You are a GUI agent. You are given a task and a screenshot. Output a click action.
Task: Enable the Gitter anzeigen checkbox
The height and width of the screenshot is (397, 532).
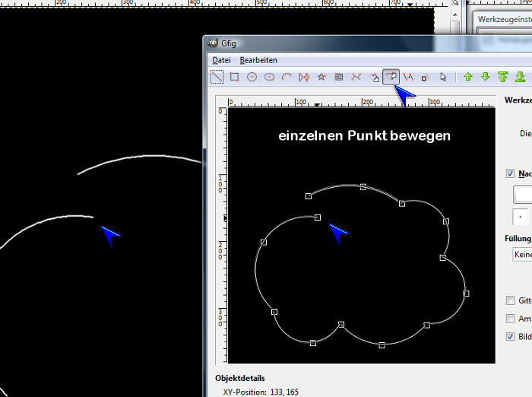[x=510, y=300]
